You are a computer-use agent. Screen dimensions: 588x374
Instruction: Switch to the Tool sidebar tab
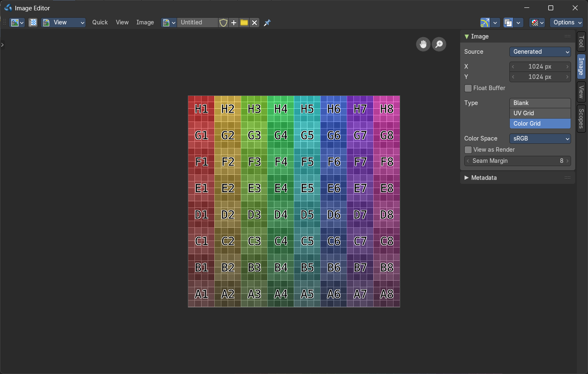pos(581,42)
